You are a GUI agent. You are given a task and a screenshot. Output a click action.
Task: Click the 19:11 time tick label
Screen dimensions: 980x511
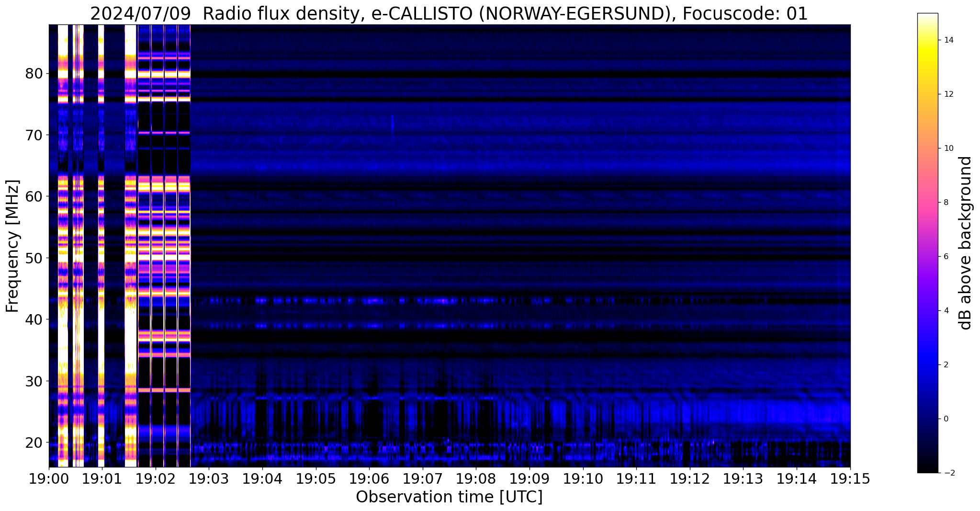coord(636,479)
